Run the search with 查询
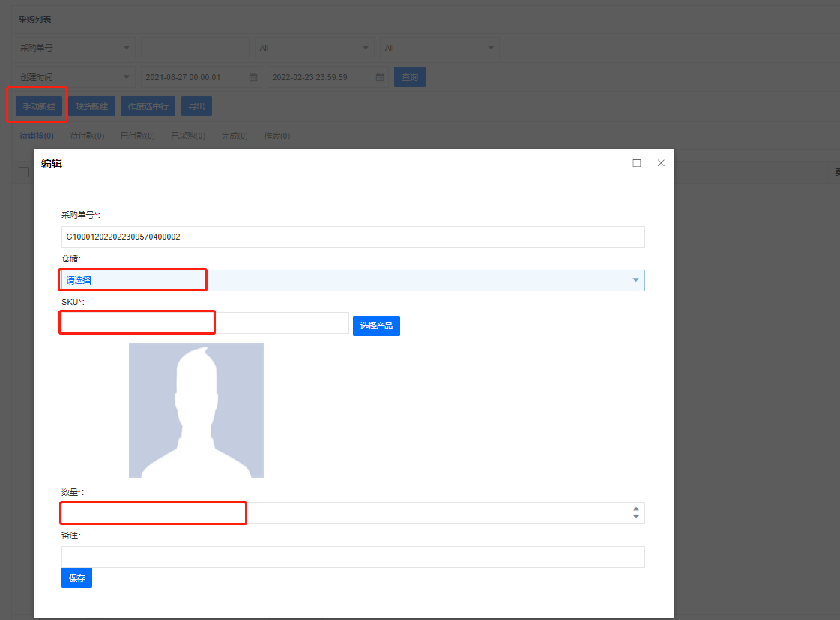The image size is (840, 620). point(410,77)
